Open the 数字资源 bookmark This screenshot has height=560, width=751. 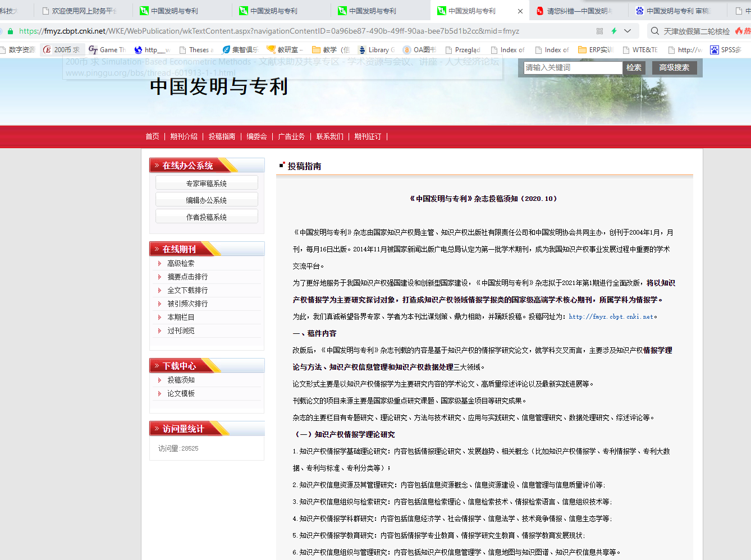click(17, 50)
